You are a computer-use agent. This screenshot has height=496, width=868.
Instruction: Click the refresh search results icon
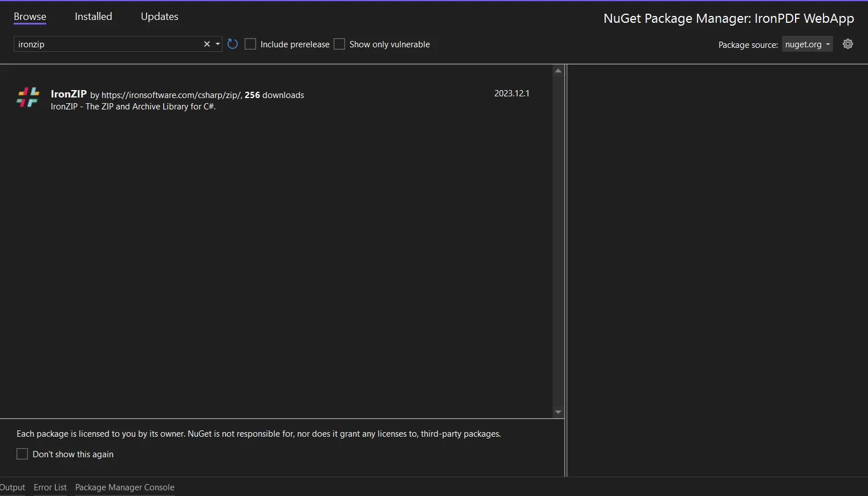233,44
